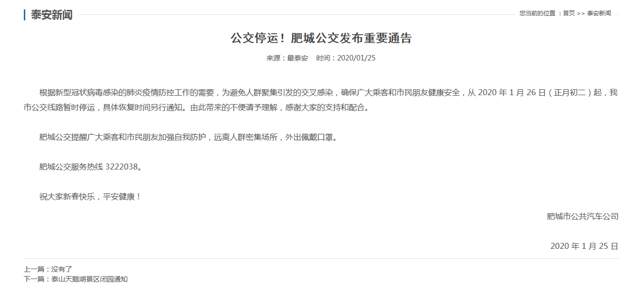
Task: Click the closing date 2020 年 1 月 25 日
Action: point(585,246)
